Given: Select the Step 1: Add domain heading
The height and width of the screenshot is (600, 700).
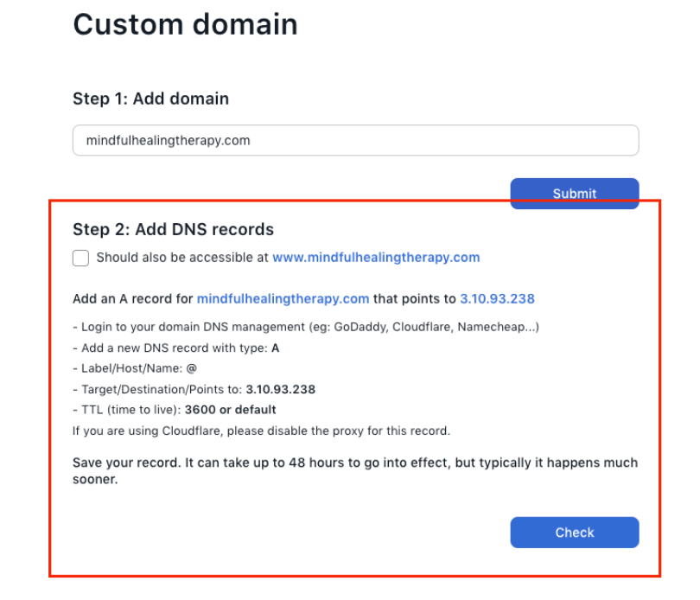Looking at the screenshot, I should pos(150,99).
